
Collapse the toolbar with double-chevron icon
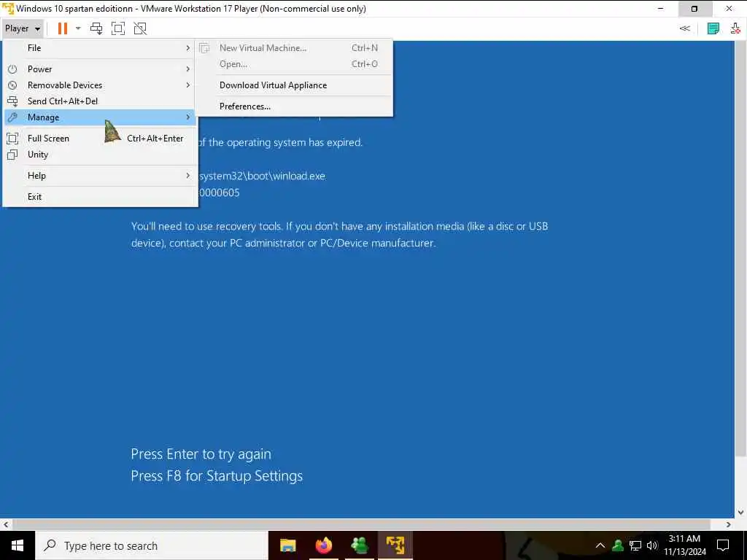[684, 28]
